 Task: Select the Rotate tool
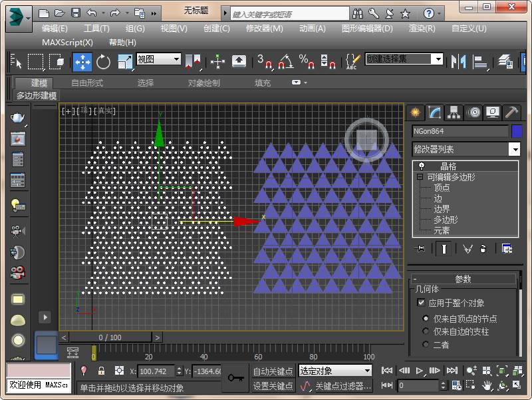point(103,62)
